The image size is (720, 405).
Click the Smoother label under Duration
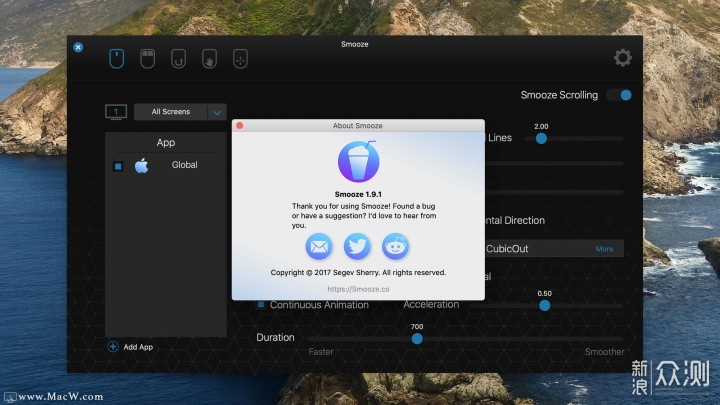(604, 352)
